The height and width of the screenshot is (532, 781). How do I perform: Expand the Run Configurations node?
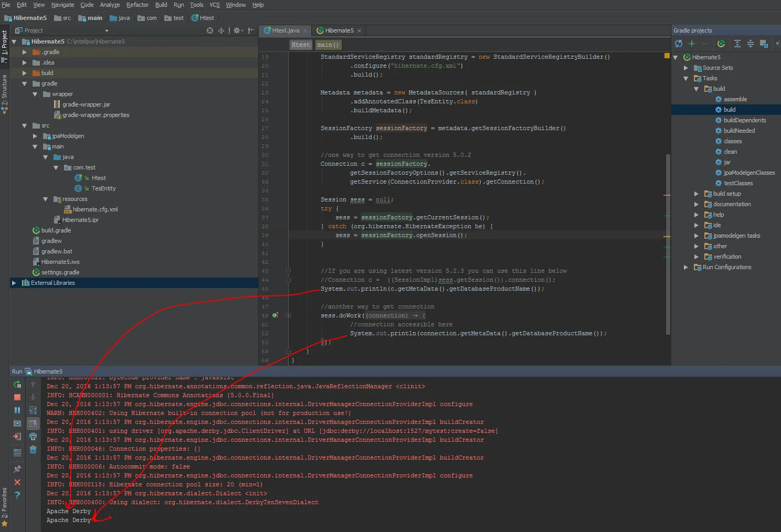[686, 267]
